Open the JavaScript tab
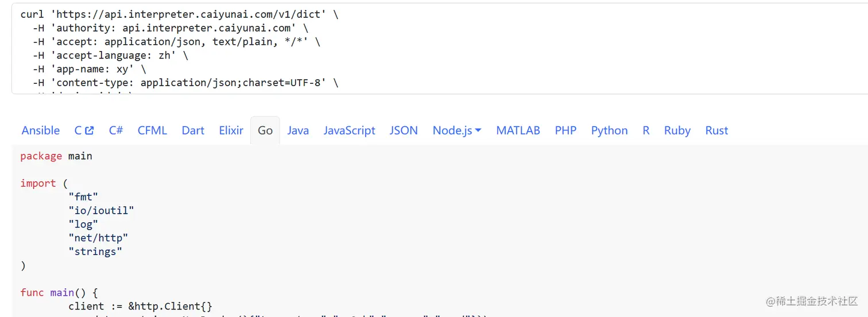Screen dimensions: 868x317 [x=349, y=130]
